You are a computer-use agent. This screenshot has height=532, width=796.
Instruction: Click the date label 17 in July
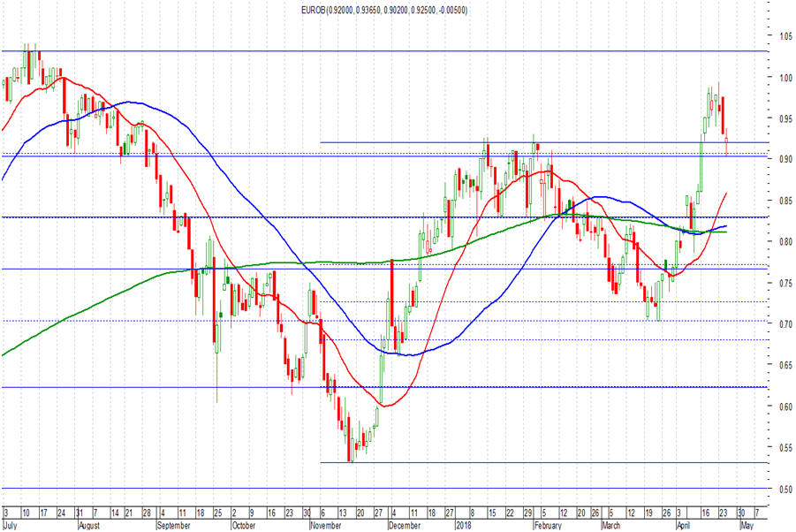(x=43, y=513)
